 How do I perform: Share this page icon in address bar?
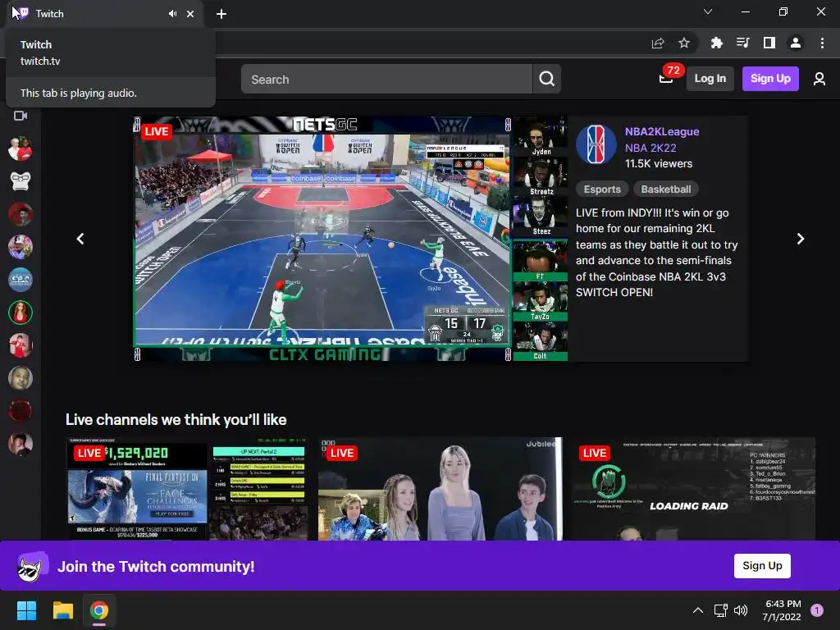pyautogui.click(x=658, y=43)
